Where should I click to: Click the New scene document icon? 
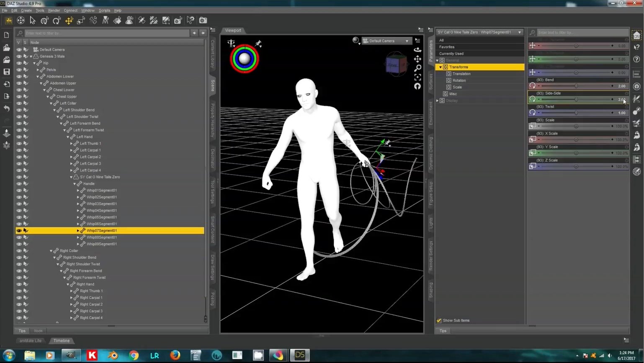[7, 35]
